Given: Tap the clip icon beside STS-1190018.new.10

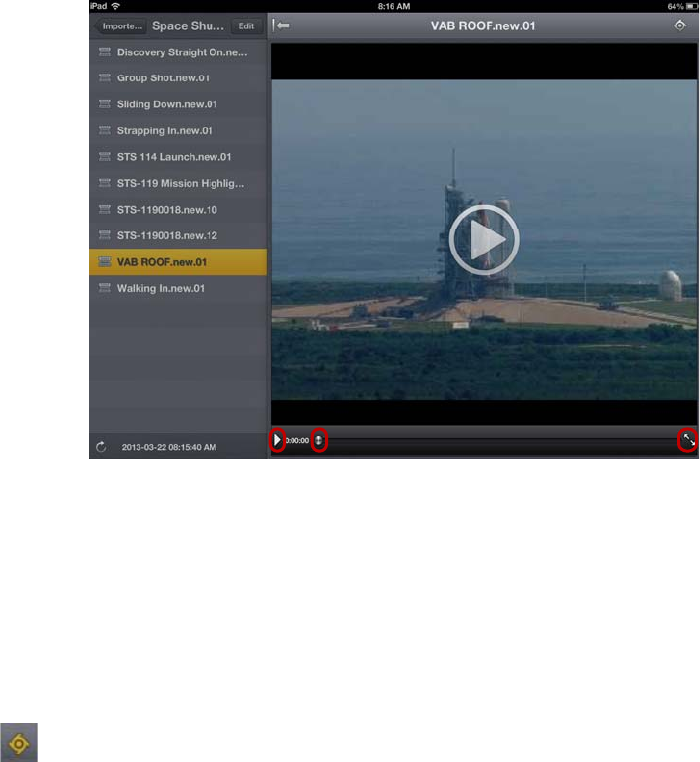Looking at the screenshot, I should [x=105, y=209].
